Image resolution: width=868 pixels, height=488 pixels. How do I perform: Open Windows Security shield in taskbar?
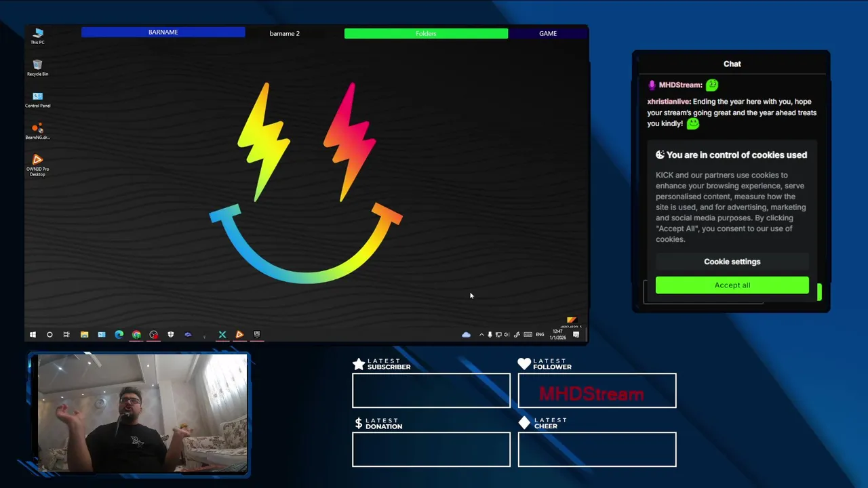point(171,335)
